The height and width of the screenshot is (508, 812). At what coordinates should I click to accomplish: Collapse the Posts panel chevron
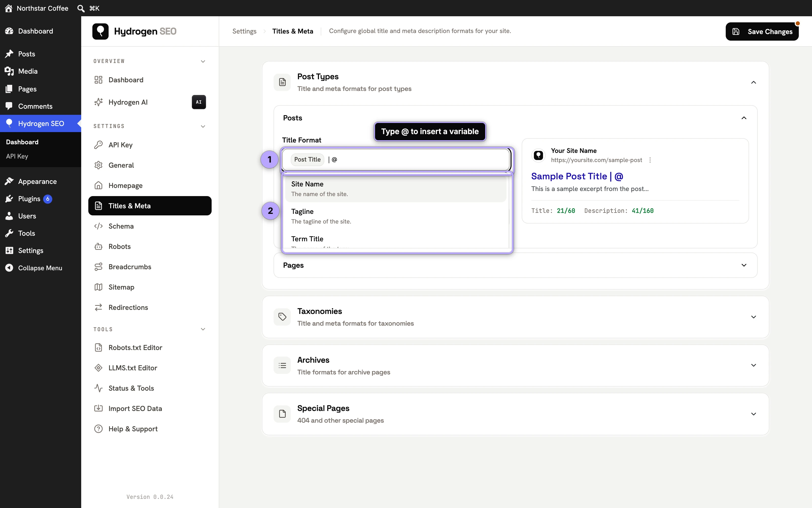point(743,118)
